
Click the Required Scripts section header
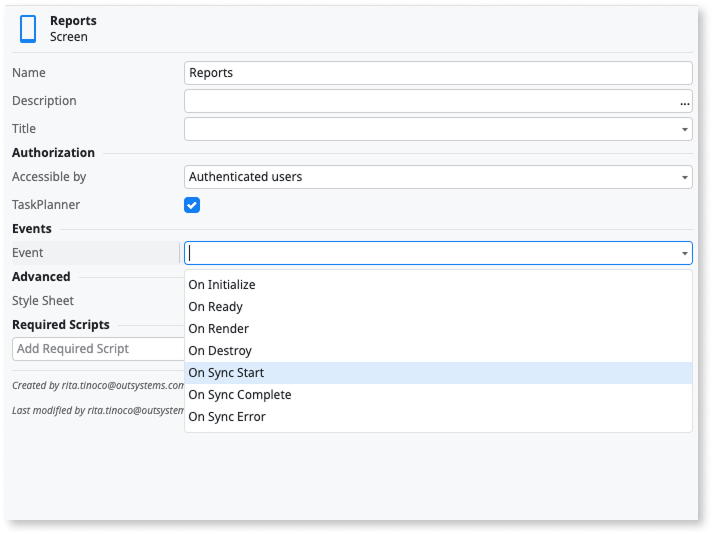[x=60, y=325]
